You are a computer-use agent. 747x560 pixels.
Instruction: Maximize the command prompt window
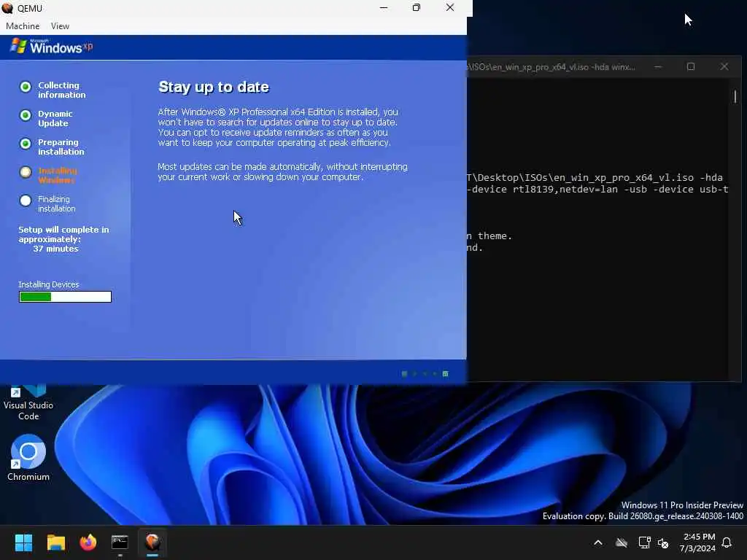click(691, 66)
